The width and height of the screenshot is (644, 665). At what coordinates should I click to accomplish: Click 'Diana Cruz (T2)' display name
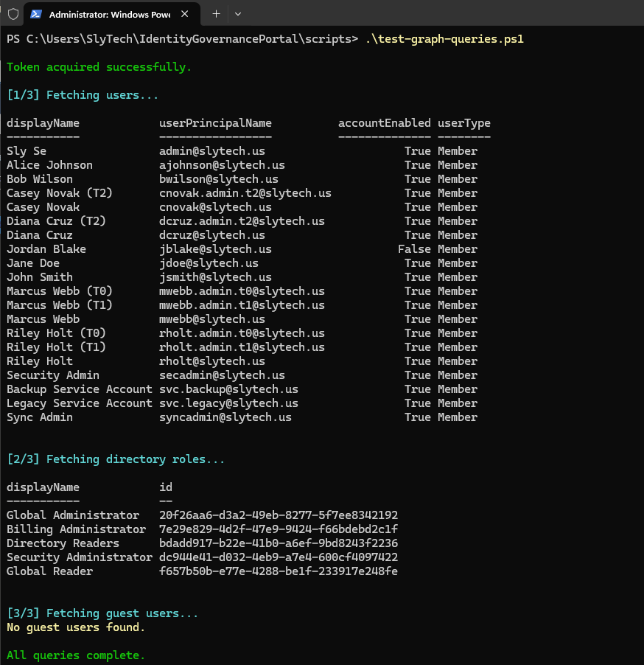(x=56, y=221)
